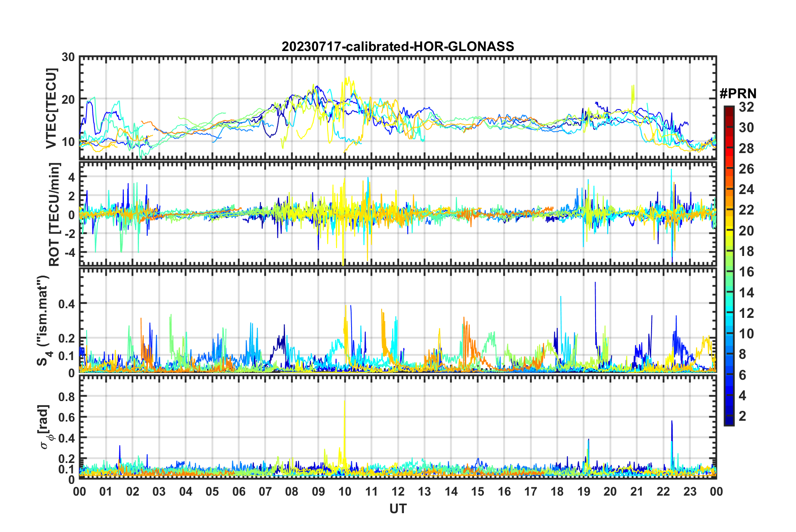The height and width of the screenshot is (532, 796).
Task: Click UT axis tick label 01
Action: [x=106, y=491]
